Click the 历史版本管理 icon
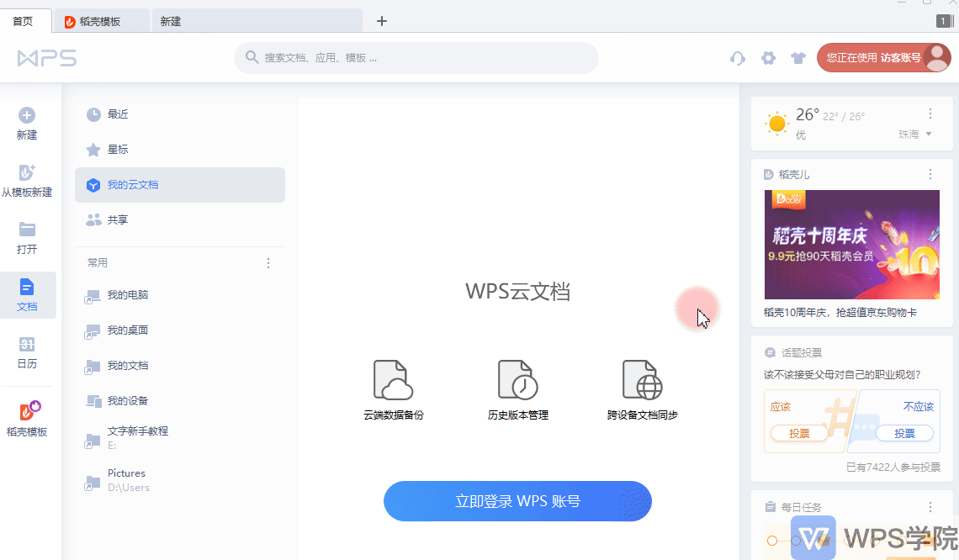 click(x=517, y=380)
